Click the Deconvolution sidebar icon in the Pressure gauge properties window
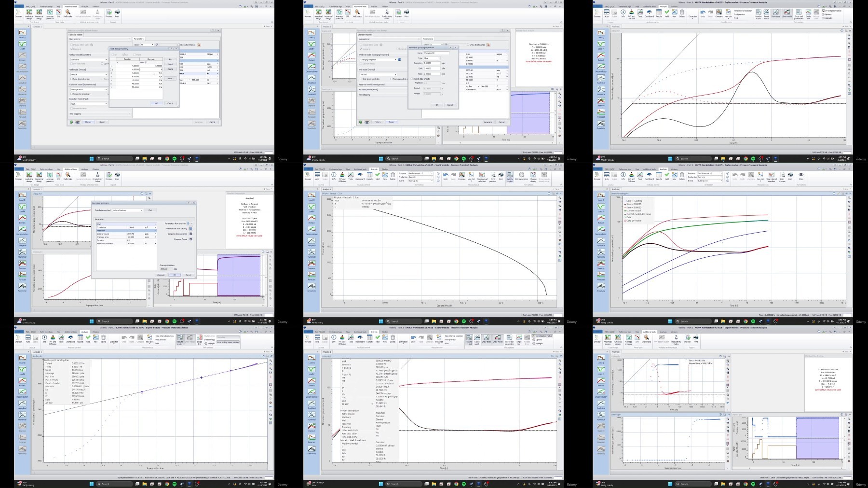This screenshot has height=488, width=868. tap(312, 68)
